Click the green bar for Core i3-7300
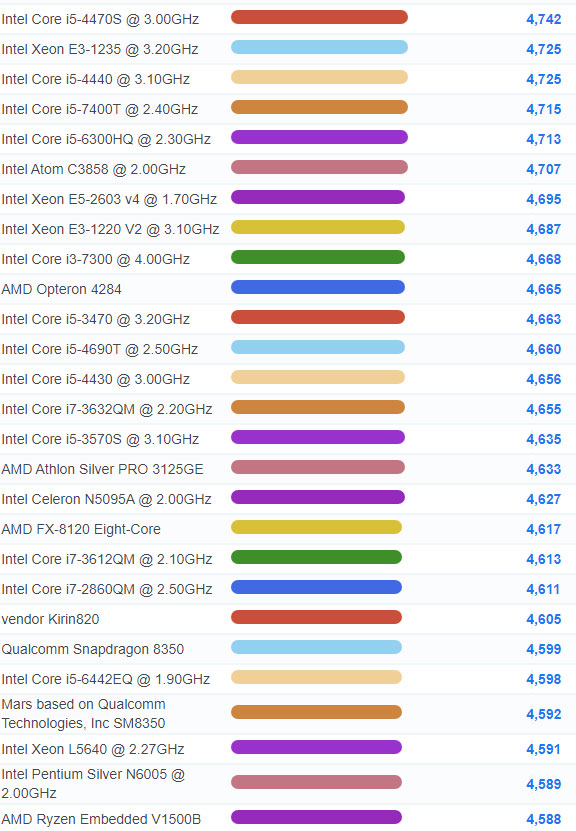 point(318,258)
